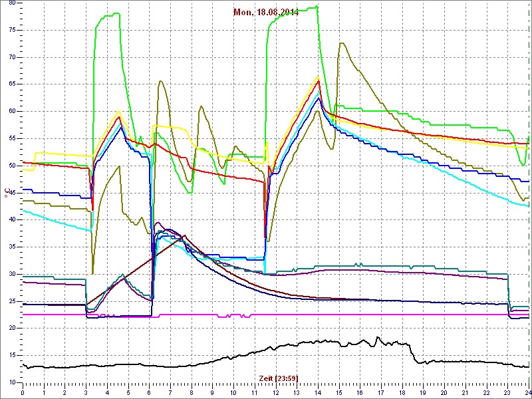Image resolution: width=532 pixels, height=399 pixels.
Task: Select temperature axis label 75
Action: [11, 30]
